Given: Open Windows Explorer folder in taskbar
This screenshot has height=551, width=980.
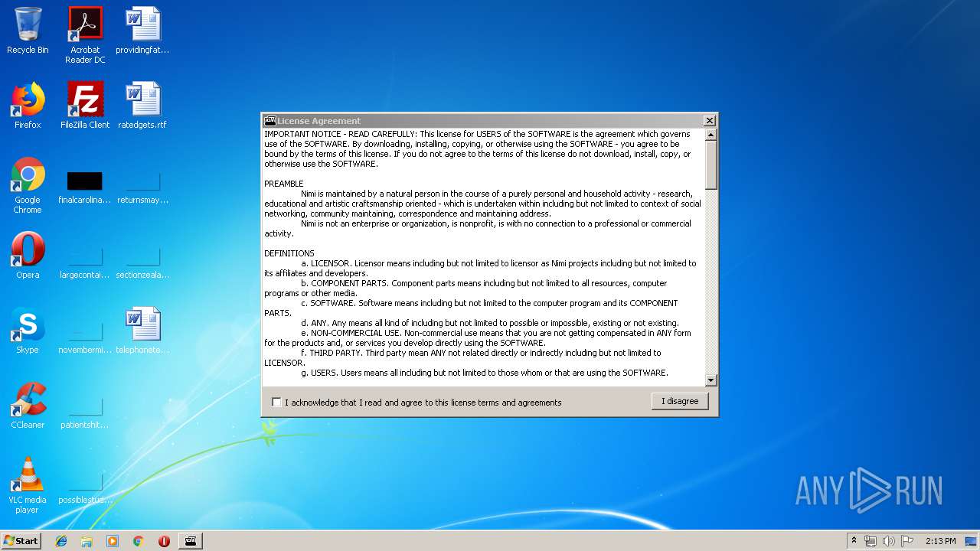Looking at the screenshot, I should click(x=87, y=541).
